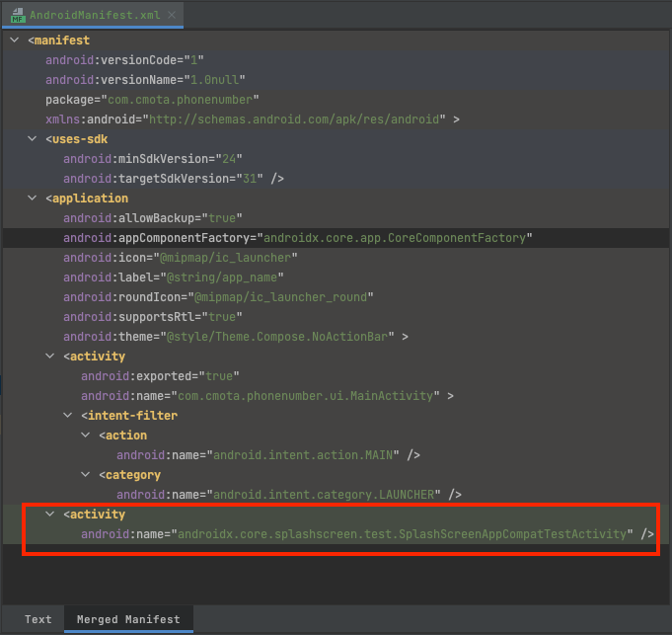Select the <category tag
The height and width of the screenshot is (635, 672).
pyautogui.click(x=130, y=474)
